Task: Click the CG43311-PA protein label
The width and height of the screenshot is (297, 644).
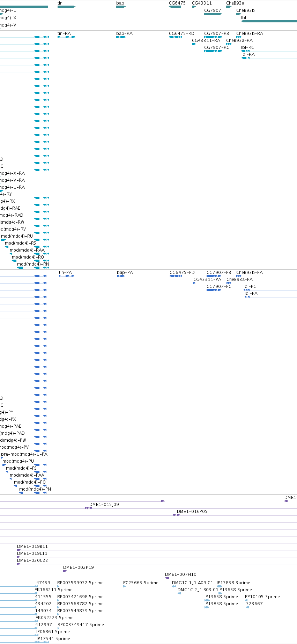Action: click(x=207, y=280)
